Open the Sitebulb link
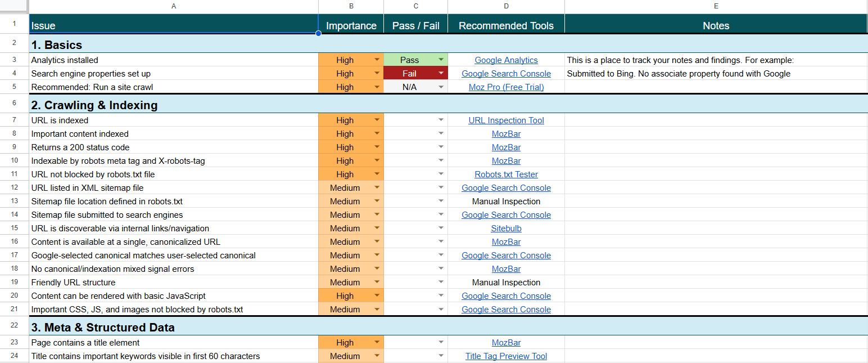Image resolution: width=868 pixels, height=363 pixels. tap(506, 228)
